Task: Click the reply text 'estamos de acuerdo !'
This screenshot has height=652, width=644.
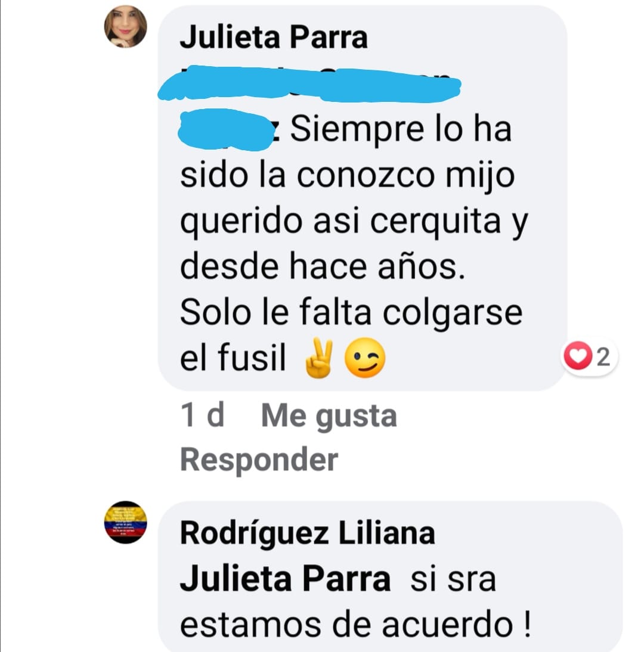Action: click(x=356, y=625)
